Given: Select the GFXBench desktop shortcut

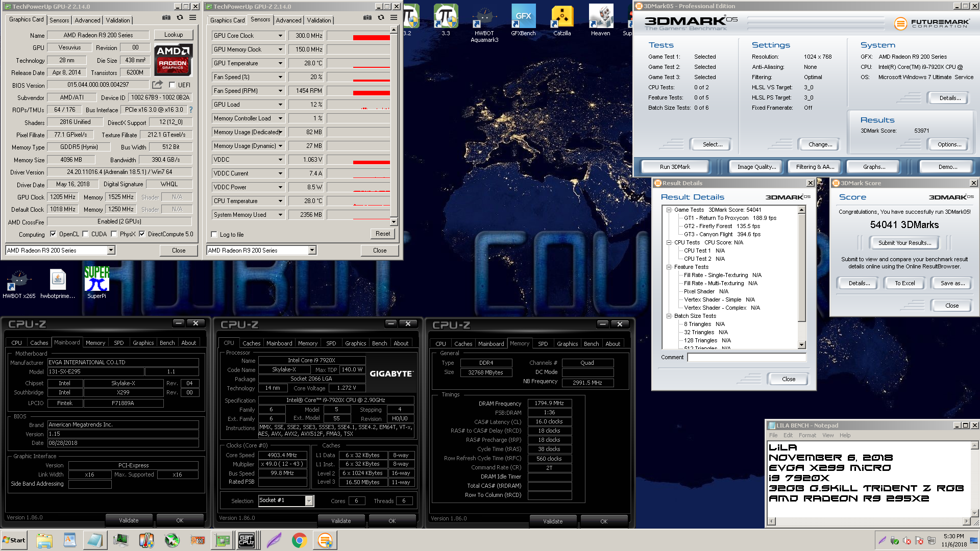Looking at the screenshot, I should pos(523,20).
